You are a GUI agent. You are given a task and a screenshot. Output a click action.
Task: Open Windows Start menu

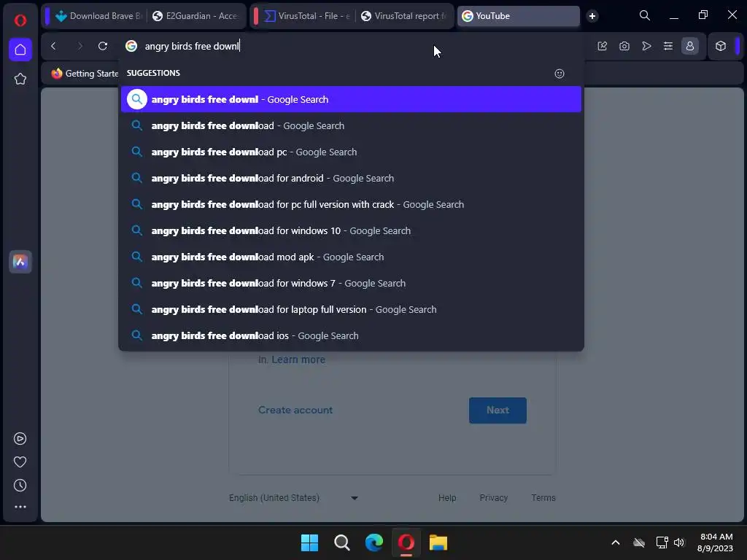pos(309,542)
